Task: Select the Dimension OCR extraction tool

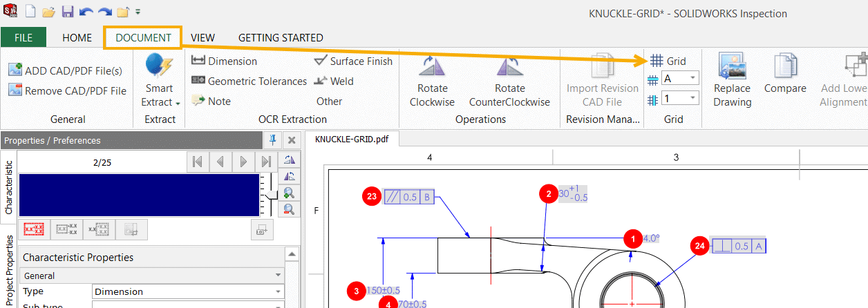Action: [x=224, y=61]
